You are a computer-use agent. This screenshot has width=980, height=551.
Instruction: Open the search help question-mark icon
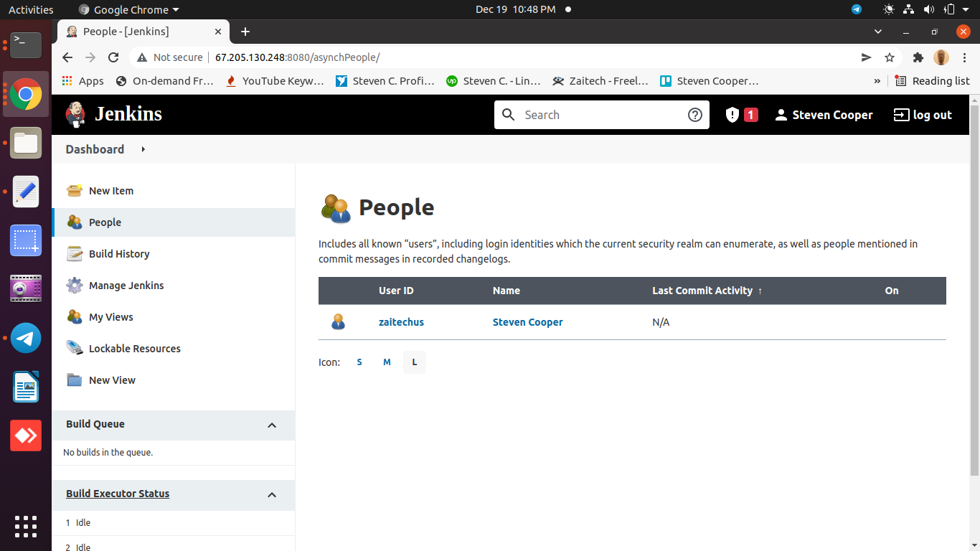[694, 115]
